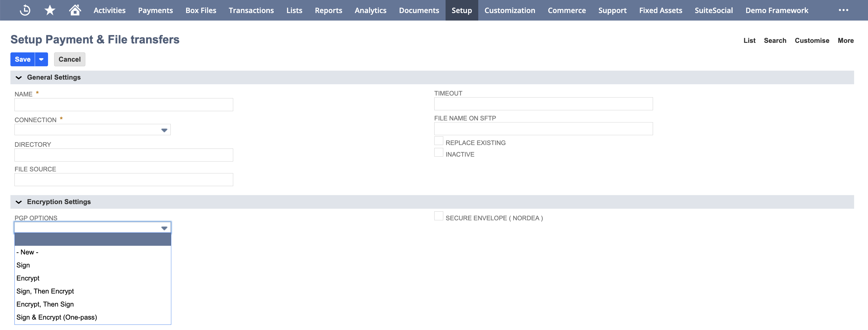Focus the File Source input field
Viewport: 868px width, 330px height.
(124, 180)
